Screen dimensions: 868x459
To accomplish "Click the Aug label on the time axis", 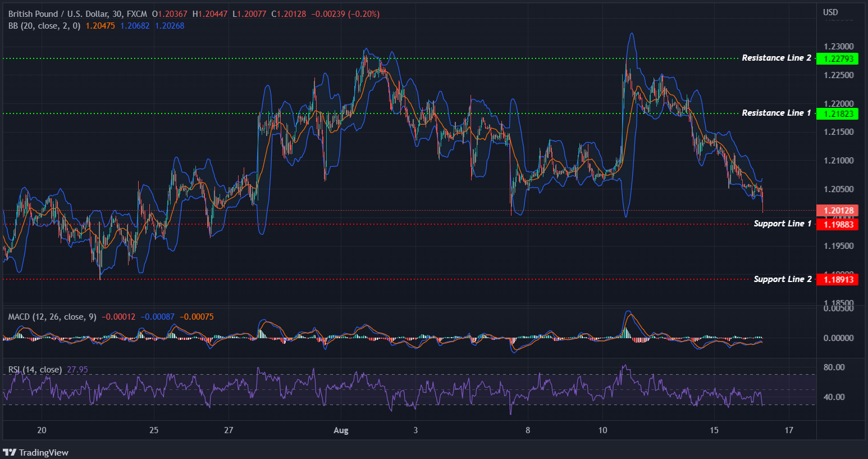I will (341, 430).
